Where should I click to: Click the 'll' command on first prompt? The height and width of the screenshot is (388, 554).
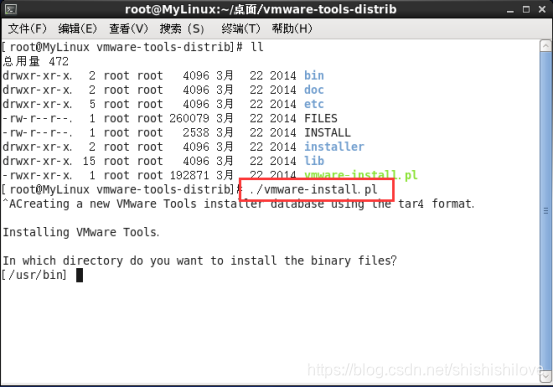(x=257, y=47)
